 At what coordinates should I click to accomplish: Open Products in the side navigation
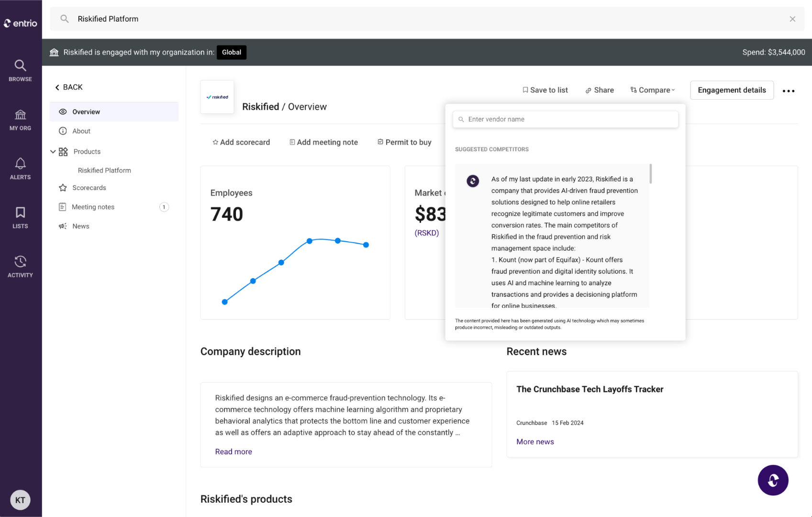(x=87, y=152)
